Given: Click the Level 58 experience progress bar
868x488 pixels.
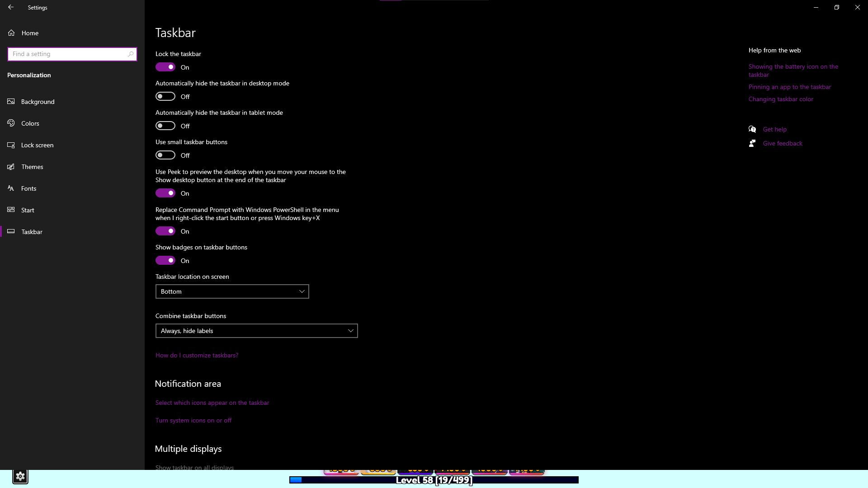Looking at the screenshot, I should pyautogui.click(x=434, y=480).
